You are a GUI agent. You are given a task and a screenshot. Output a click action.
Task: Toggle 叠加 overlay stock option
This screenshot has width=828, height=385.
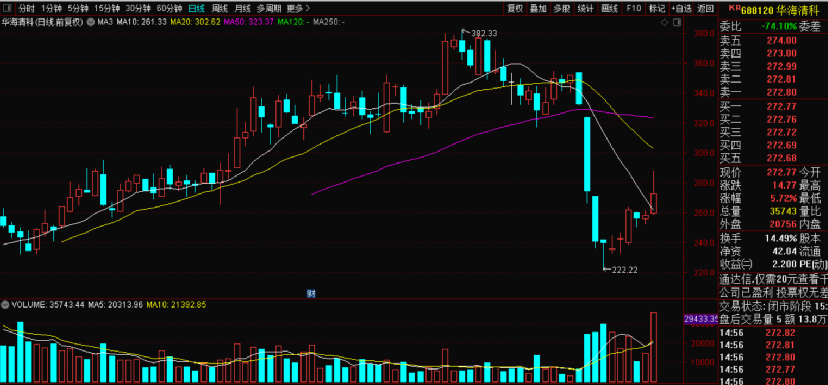point(538,8)
